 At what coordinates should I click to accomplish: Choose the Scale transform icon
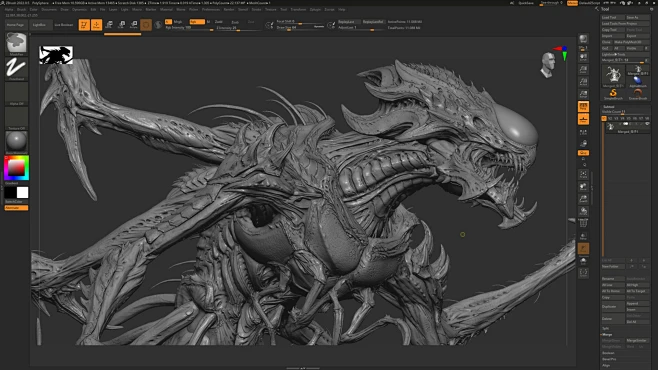121,25
